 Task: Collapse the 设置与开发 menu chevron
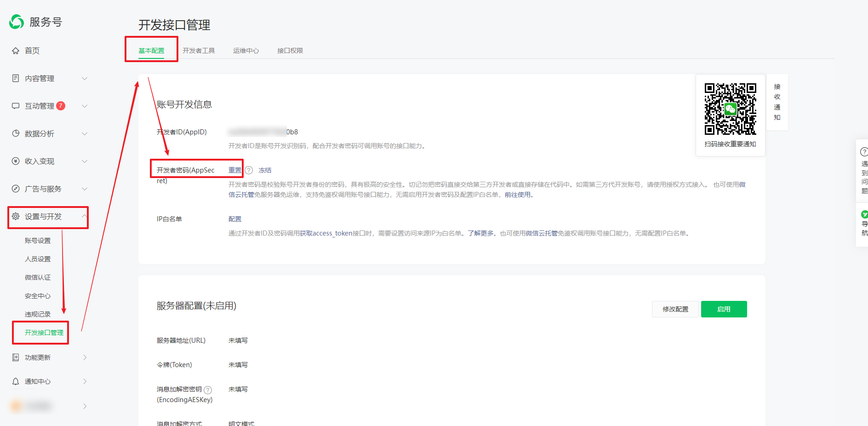[85, 216]
